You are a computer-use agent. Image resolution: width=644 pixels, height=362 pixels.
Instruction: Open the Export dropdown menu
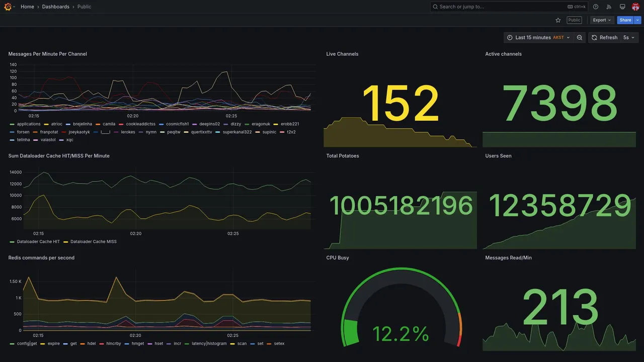(x=602, y=20)
